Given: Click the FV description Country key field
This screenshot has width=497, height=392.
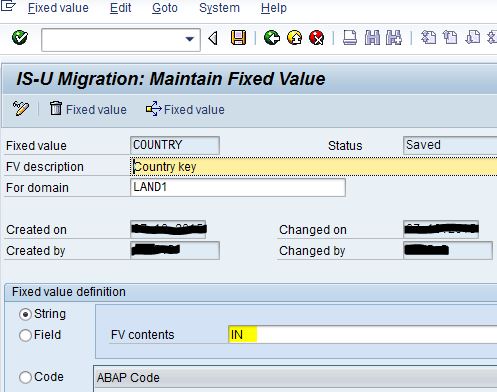Looking at the screenshot, I should [313, 166].
